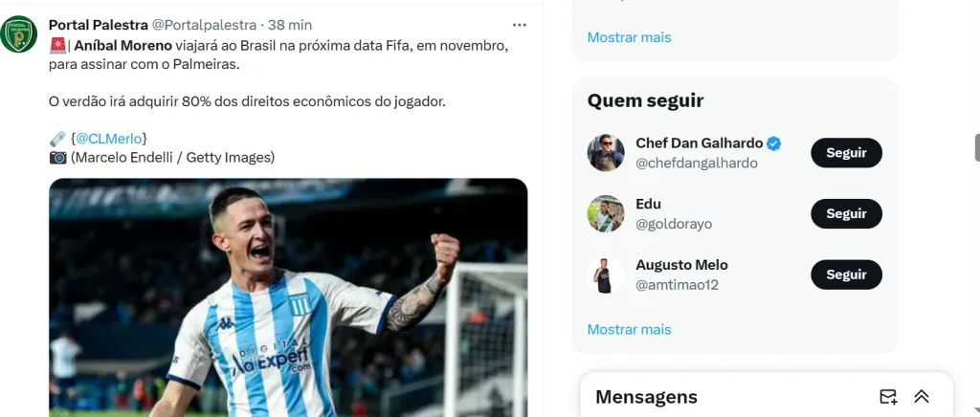Open the tweet's three-dot more options menu
The height and width of the screenshot is (417, 980).
520,25
